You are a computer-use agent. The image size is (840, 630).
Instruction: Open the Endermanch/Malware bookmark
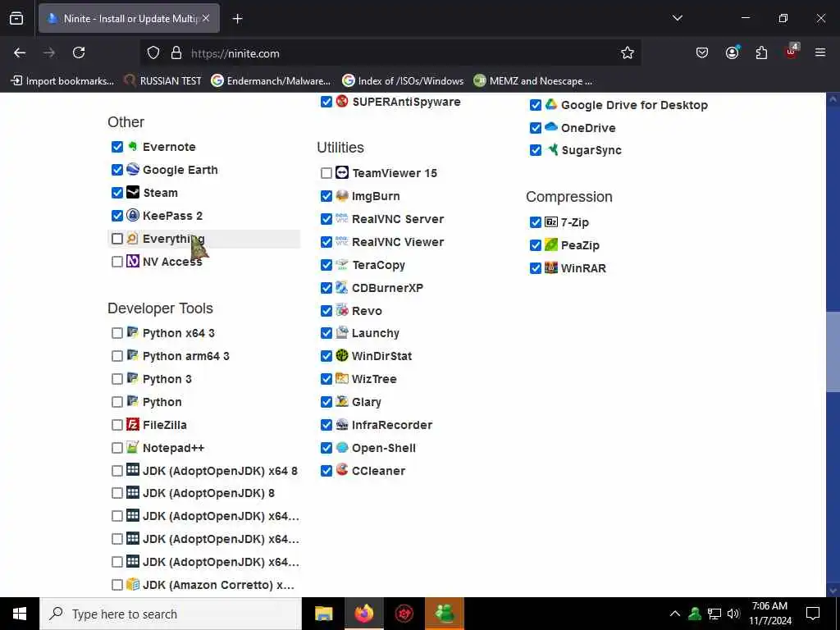tap(271, 81)
